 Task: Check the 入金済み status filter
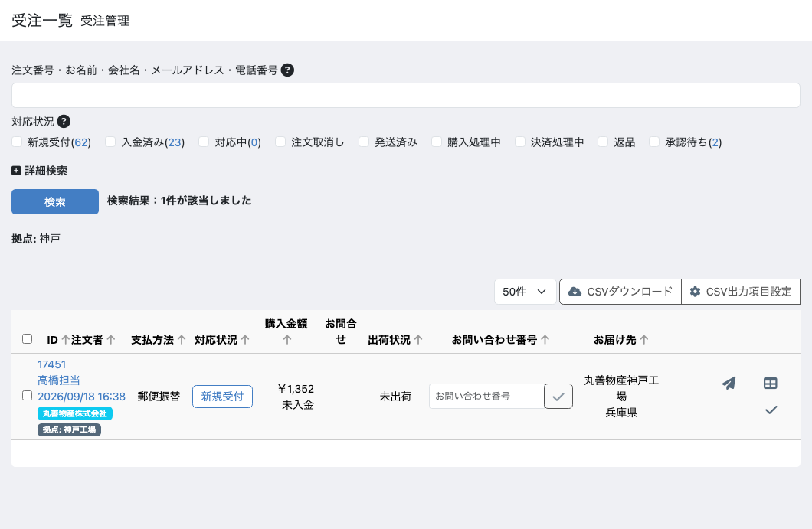(110, 142)
